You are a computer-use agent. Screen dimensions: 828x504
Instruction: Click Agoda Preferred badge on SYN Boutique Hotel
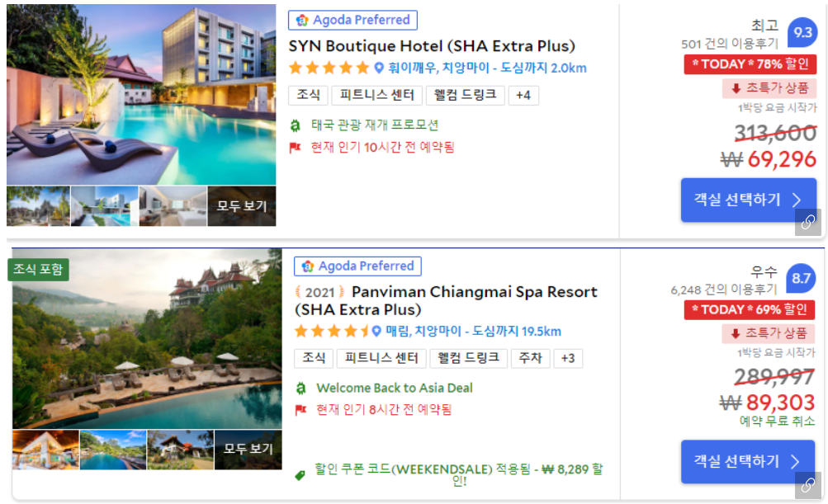pyautogui.click(x=352, y=20)
